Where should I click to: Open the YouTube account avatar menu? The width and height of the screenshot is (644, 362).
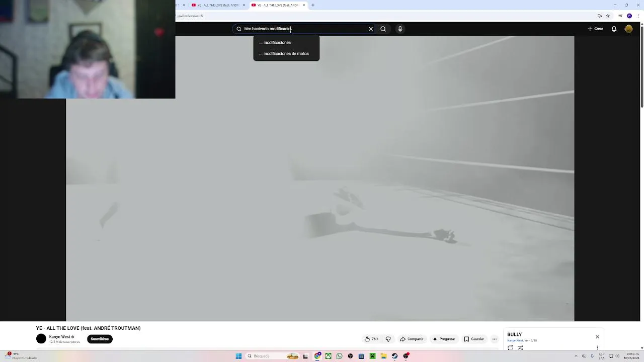pos(628,29)
